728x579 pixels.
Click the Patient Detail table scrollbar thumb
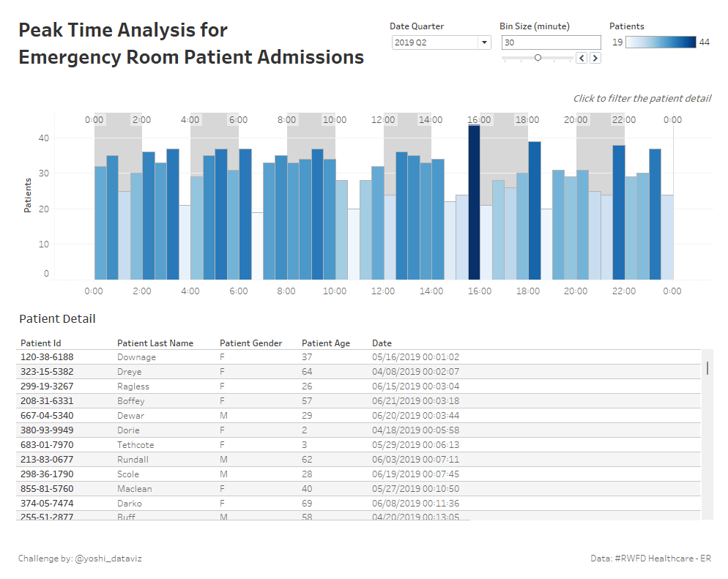[707, 367]
